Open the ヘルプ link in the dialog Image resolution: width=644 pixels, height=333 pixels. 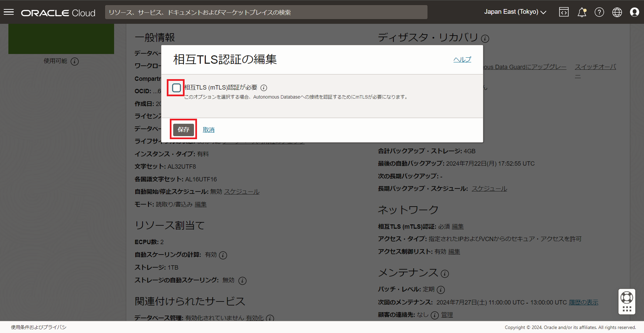(462, 59)
